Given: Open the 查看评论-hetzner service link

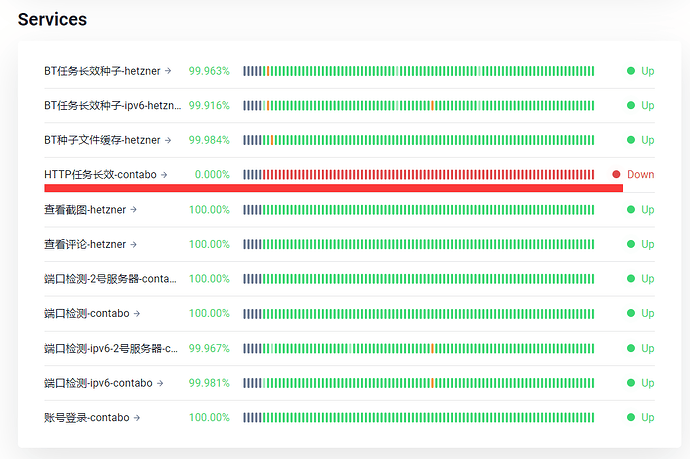Looking at the screenshot, I should tap(85, 244).
